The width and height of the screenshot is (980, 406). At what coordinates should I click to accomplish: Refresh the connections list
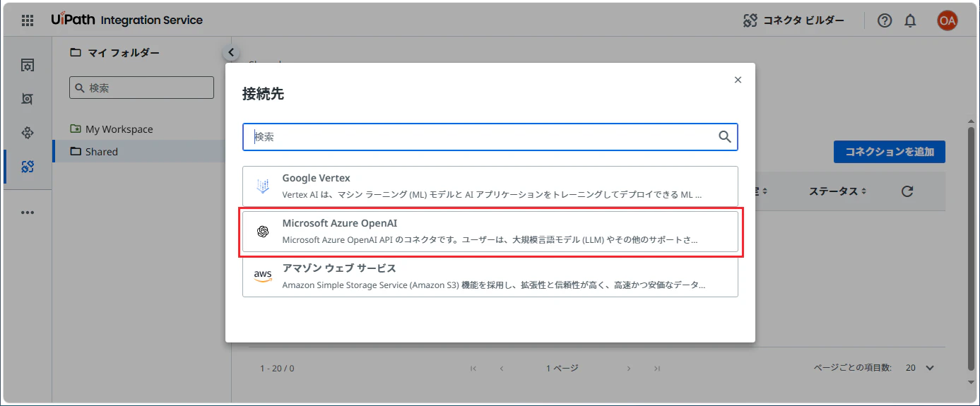point(908,191)
